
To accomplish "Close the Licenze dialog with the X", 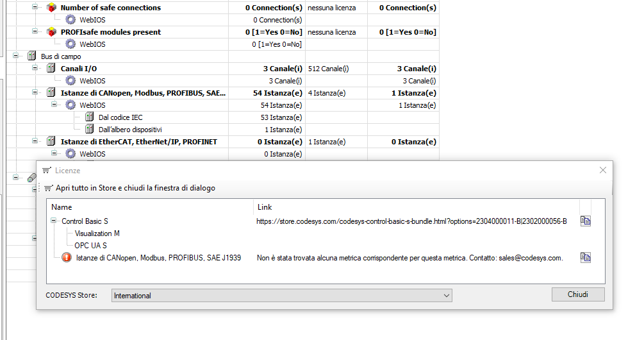I will tap(602, 171).
